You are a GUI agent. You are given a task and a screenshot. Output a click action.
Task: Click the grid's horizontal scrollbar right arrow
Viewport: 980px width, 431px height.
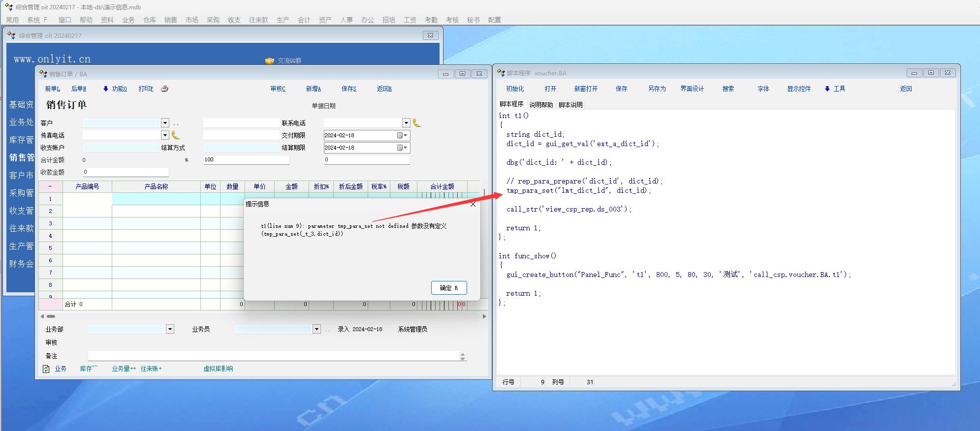tap(484, 316)
